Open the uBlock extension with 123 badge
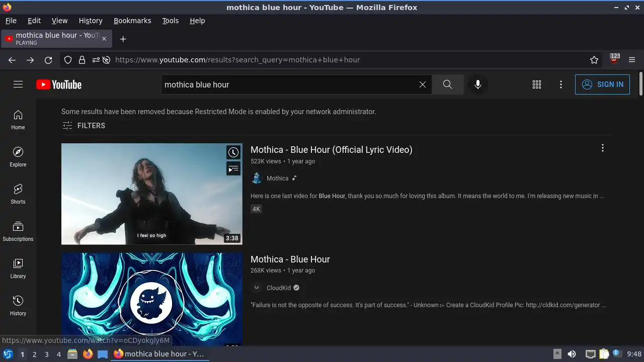644x362 pixels. click(x=614, y=59)
